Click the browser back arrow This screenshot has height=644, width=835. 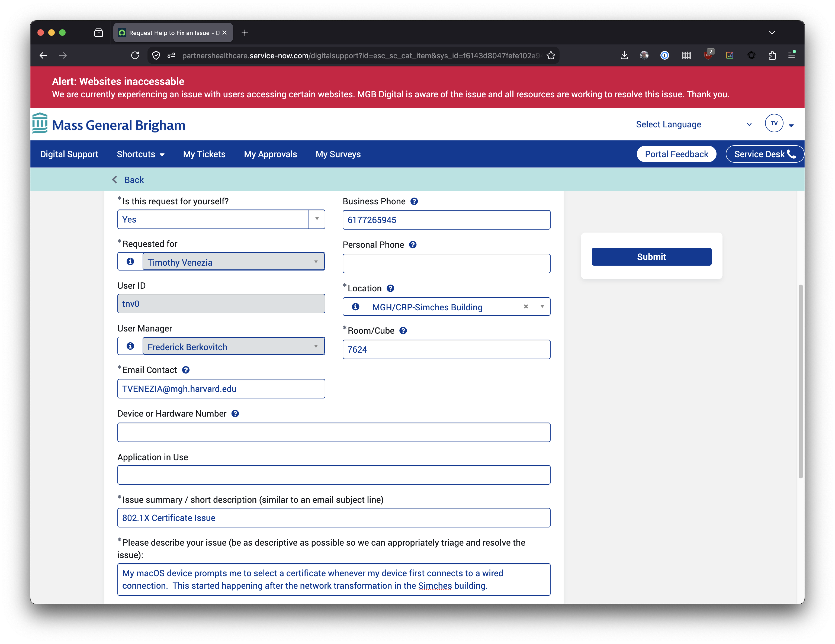(x=43, y=55)
